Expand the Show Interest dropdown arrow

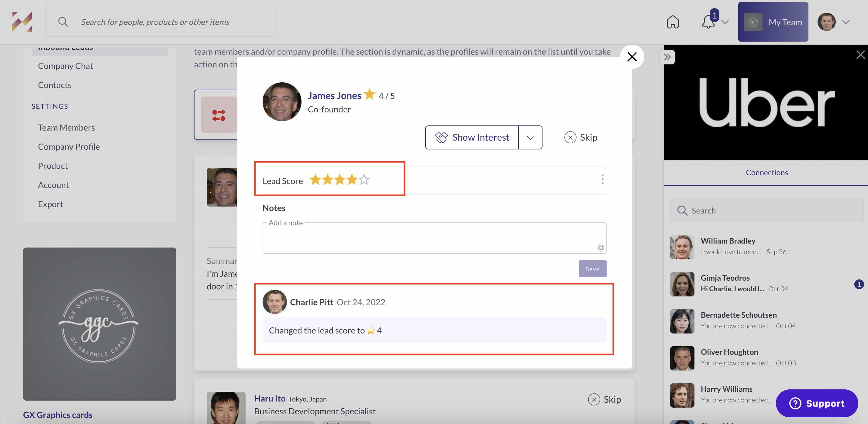pos(530,137)
